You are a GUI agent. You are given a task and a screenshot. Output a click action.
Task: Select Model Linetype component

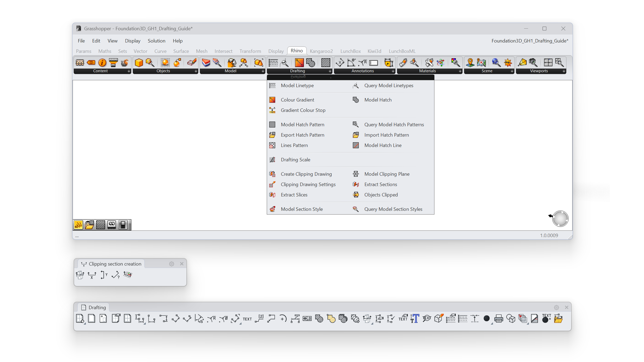tap(291, 85)
